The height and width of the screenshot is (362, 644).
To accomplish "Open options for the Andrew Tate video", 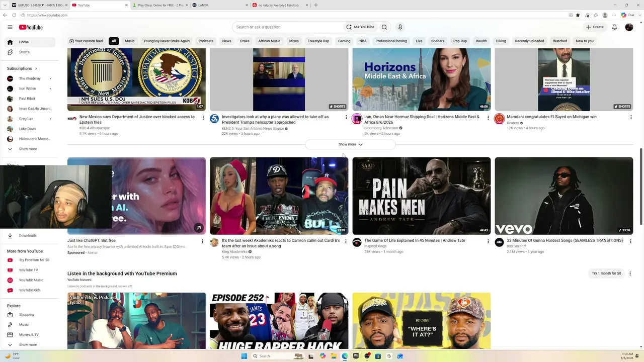I will pos(488,241).
